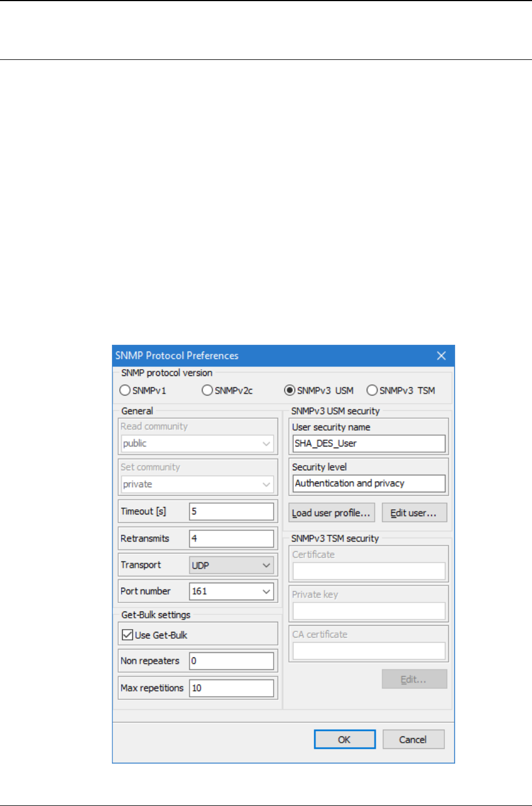Click the Cancel button
This screenshot has width=532, height=806.
(413, 739)
